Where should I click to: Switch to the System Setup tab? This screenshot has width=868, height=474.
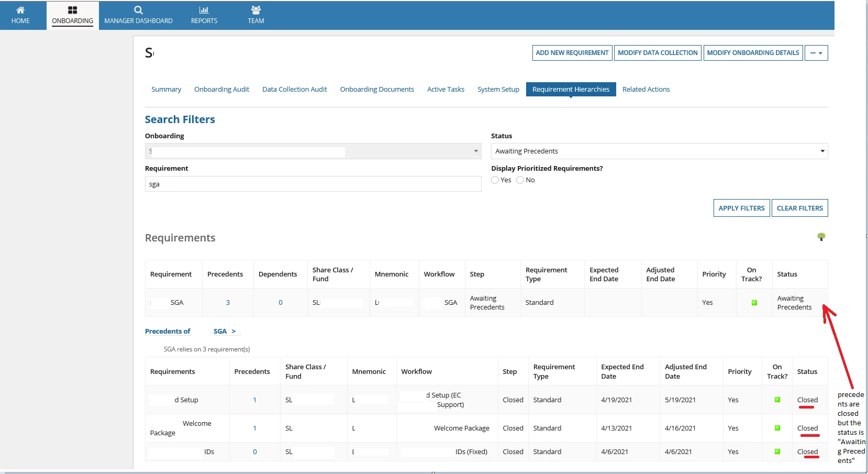point(498,89)
